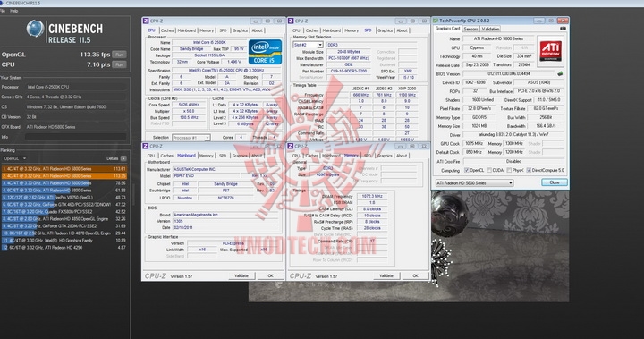This screenshot has height=339, width=644.
Task: Click the Cinebench globe logo
Action: pyautogui.click(x=35, y=29)
